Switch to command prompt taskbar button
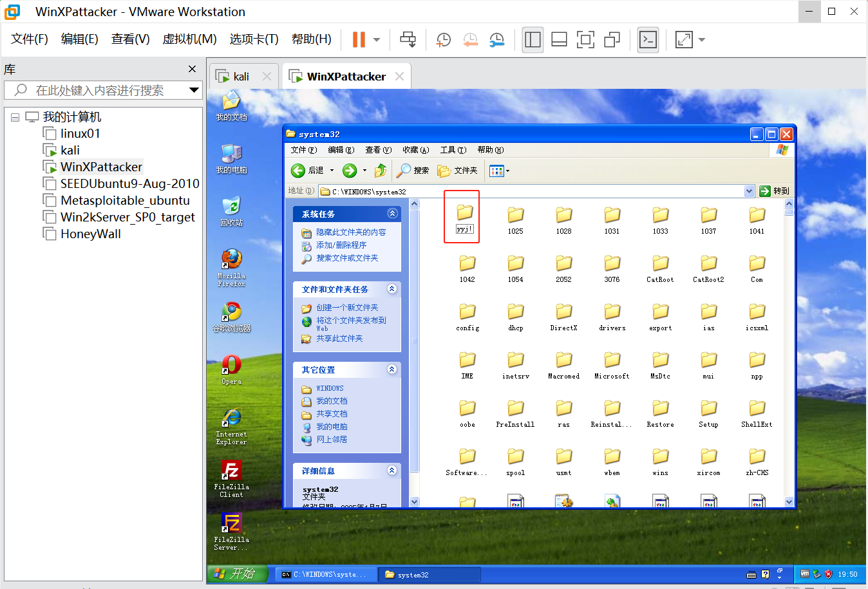868x589 pixels. pyautogui.click(x=326, y=574)
